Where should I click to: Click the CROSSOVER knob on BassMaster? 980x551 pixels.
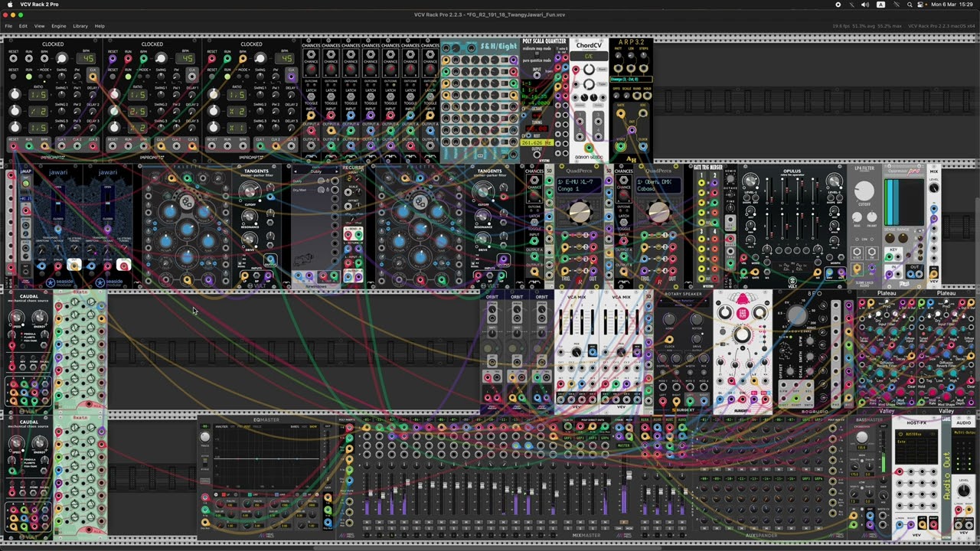click(x=863, y=437)
